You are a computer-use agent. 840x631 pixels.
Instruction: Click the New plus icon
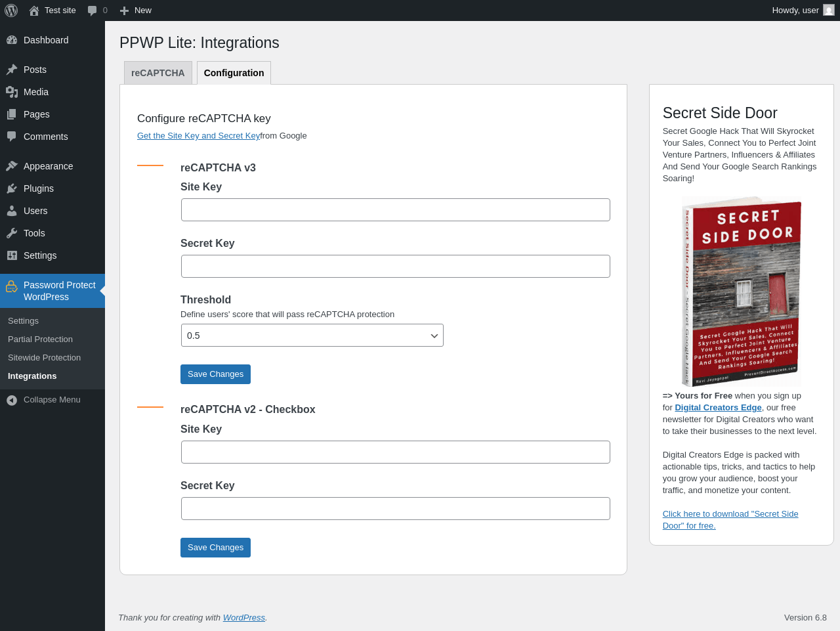coord(124,11)
